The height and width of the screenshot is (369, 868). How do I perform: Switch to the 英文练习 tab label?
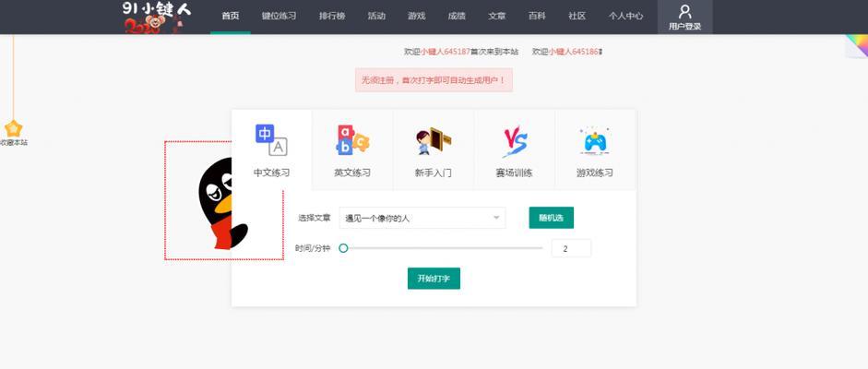[x=352, y=173]
